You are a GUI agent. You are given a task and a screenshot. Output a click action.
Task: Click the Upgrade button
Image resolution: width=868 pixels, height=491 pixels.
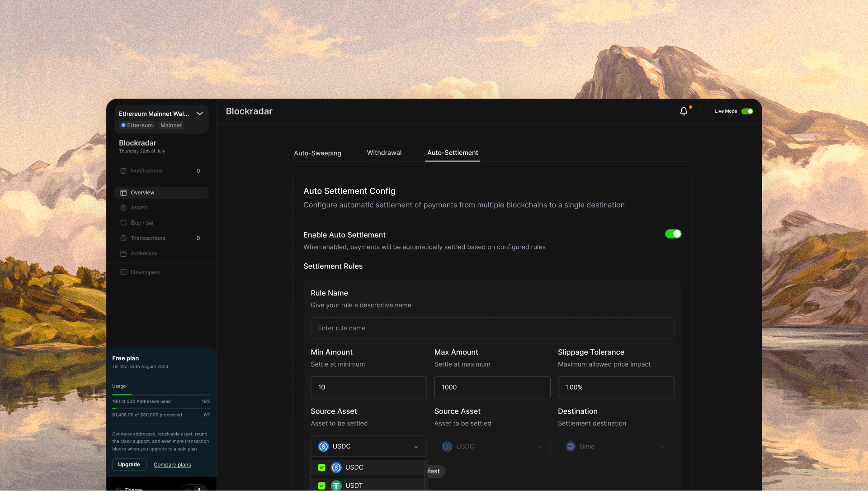[129, 465]
